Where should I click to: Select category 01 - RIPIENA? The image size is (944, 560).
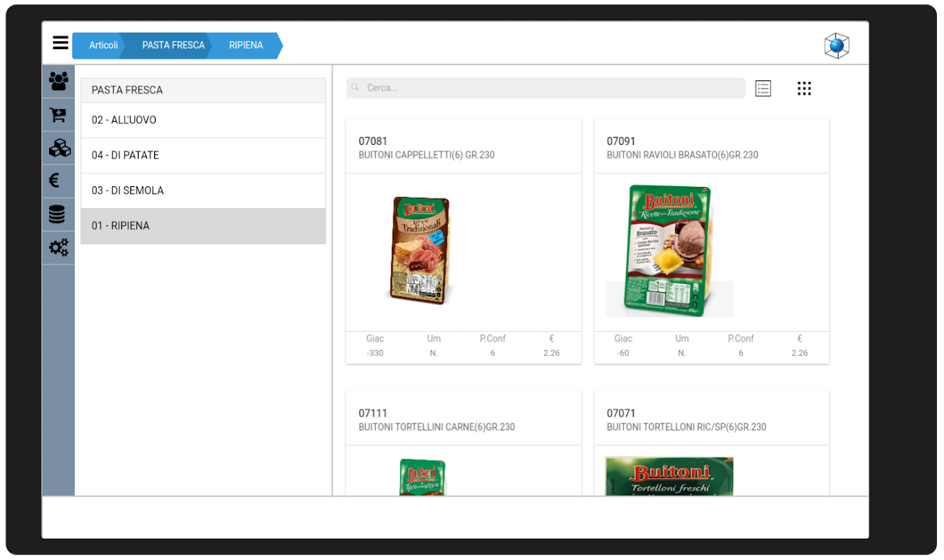[203, 226]
